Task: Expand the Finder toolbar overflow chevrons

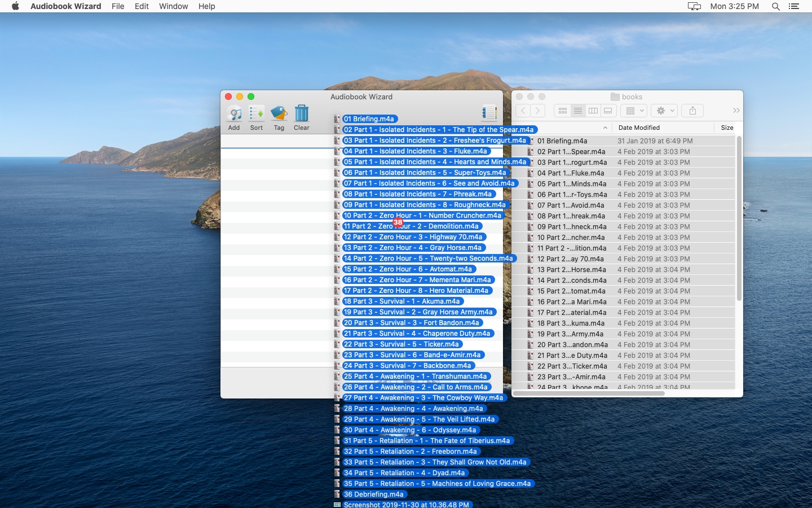Action: [736, 111]
